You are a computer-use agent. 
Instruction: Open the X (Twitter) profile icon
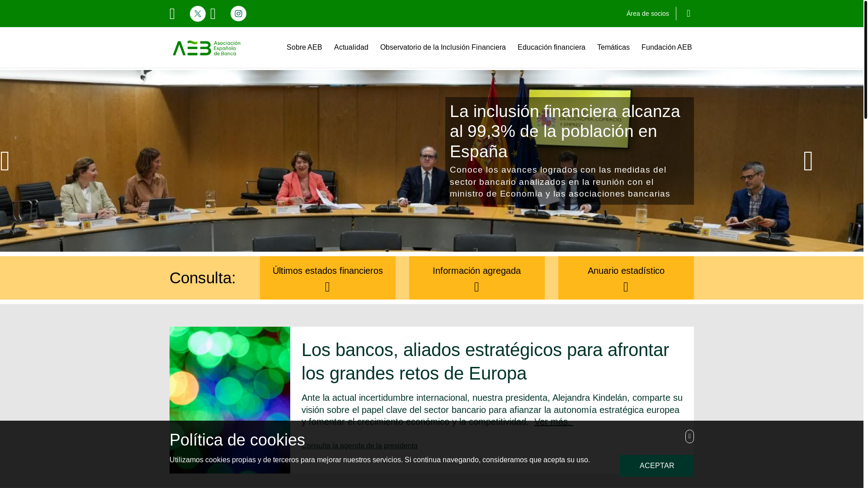pyautogui.click(x=198, y=14)
